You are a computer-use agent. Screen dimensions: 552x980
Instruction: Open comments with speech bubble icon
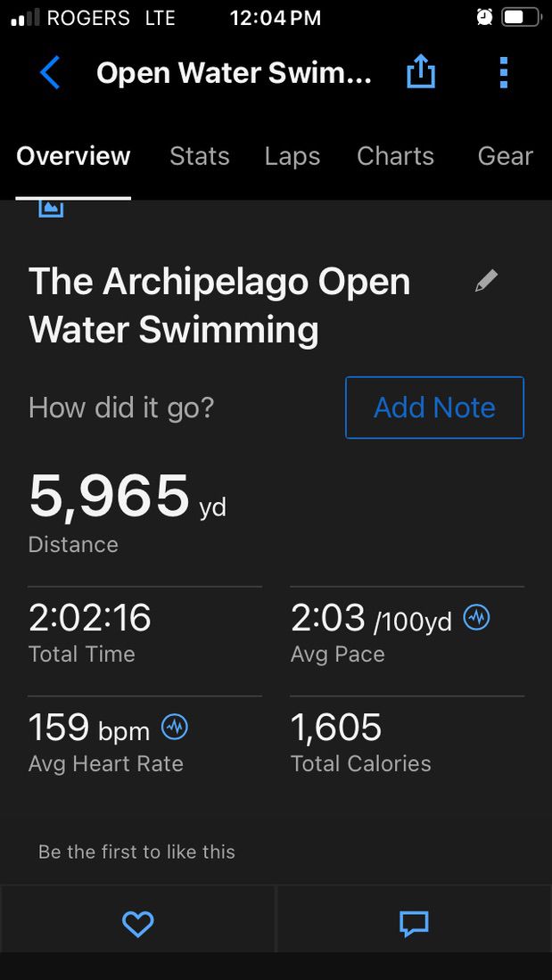click(414, 924)
